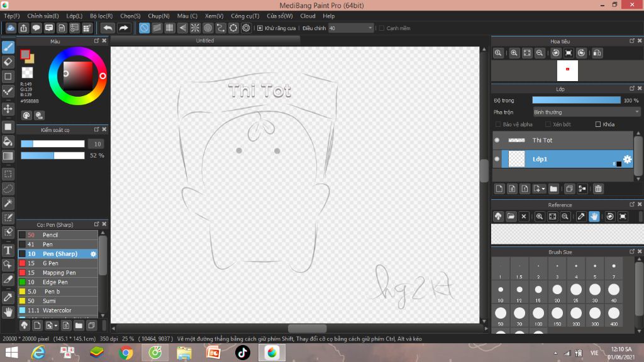Open the Điều chỉnh correction dropdown
This screenshot has height=362, width=644.
coord(351,28)
